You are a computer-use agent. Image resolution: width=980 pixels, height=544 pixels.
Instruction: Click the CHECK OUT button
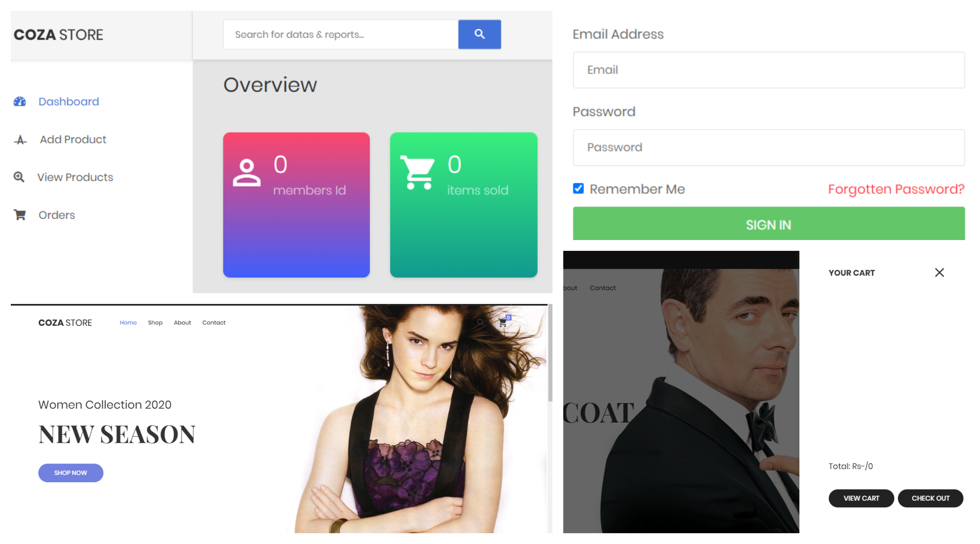pos(930,498)
